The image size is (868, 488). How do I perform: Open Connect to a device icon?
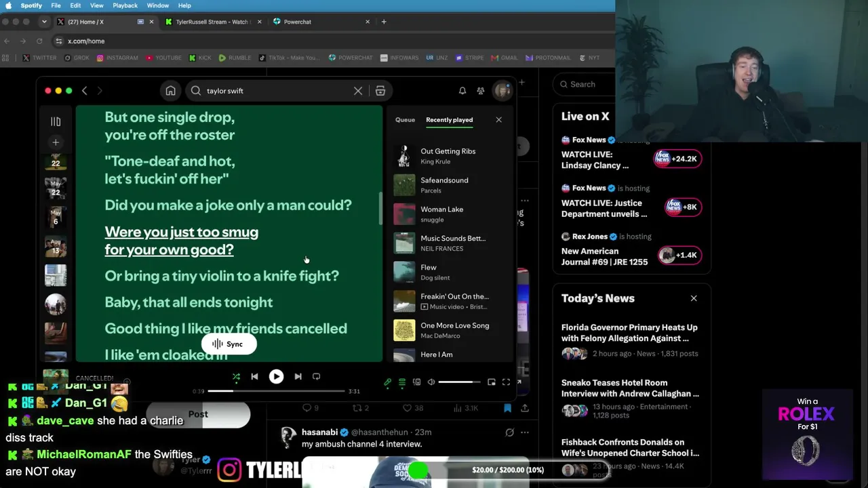pyautogui.click(x=416, y=382)
